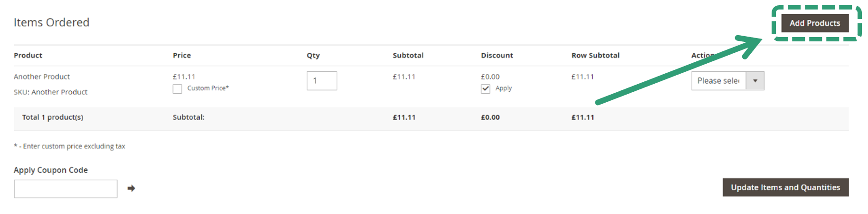This screenshot has width=868, height=214.
Task: Open the Please select action dropdown
Action: tap(718, 81)
